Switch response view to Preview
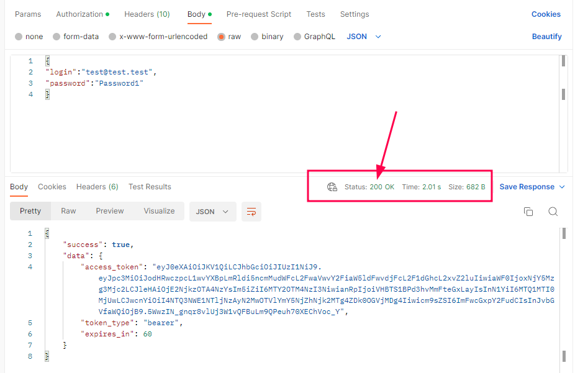588x373 pixels. coord(110,211)
